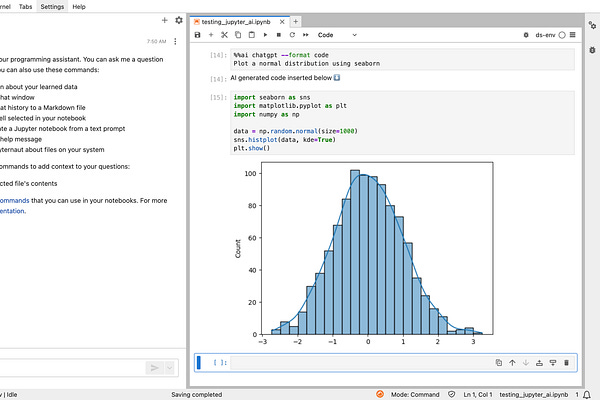Insert a cell below using plus icon
This screenshot has width=600, height=400.
[x=212, y=35]
